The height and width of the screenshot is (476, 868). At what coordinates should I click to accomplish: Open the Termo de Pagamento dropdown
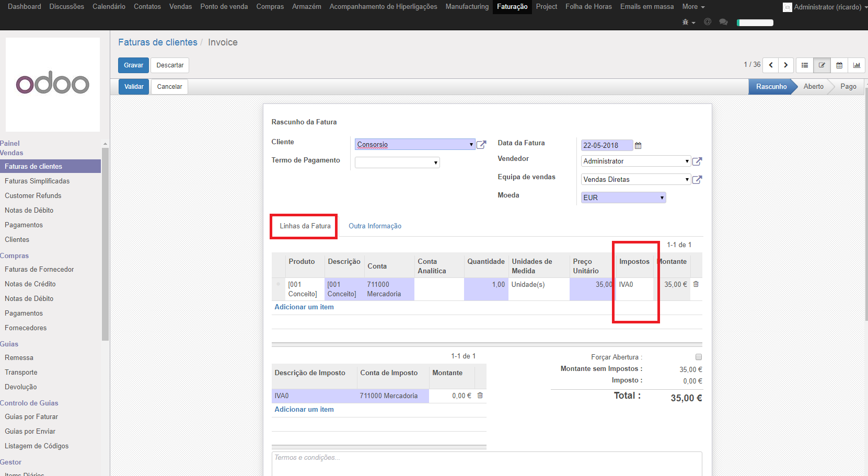point(397,162)
